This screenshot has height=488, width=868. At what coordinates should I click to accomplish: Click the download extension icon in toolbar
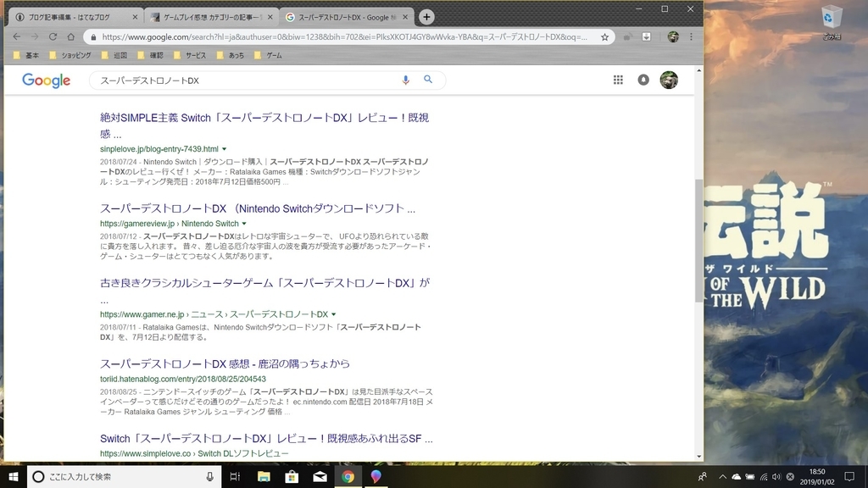646,36
